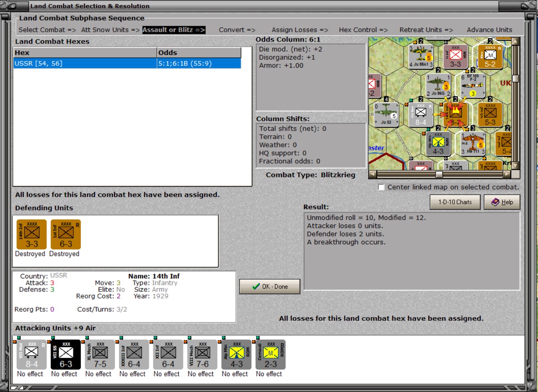Click the Defender loses 2 units result line
This screenshot has height=392, width=538.
point(345,234)
